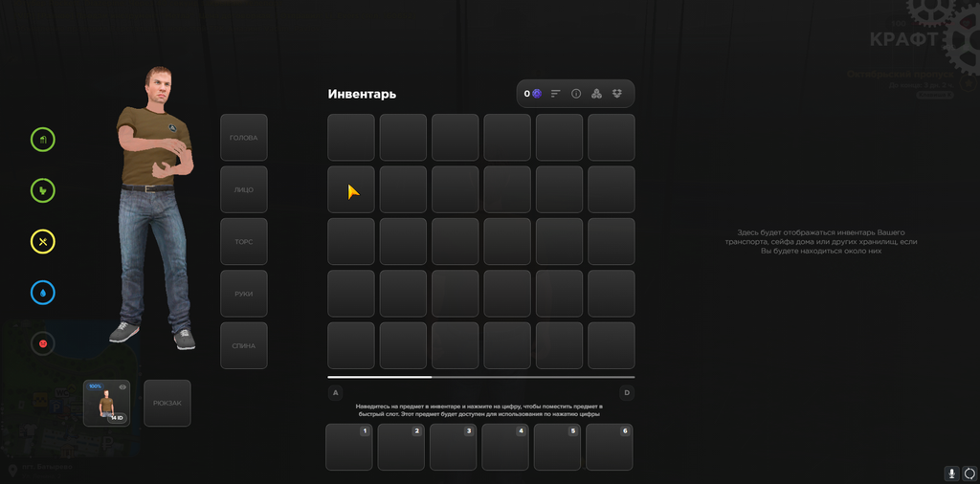Select the РЮКЗАК backpack slot
This screenshot has height=484, width=980.
click(167, 404)
